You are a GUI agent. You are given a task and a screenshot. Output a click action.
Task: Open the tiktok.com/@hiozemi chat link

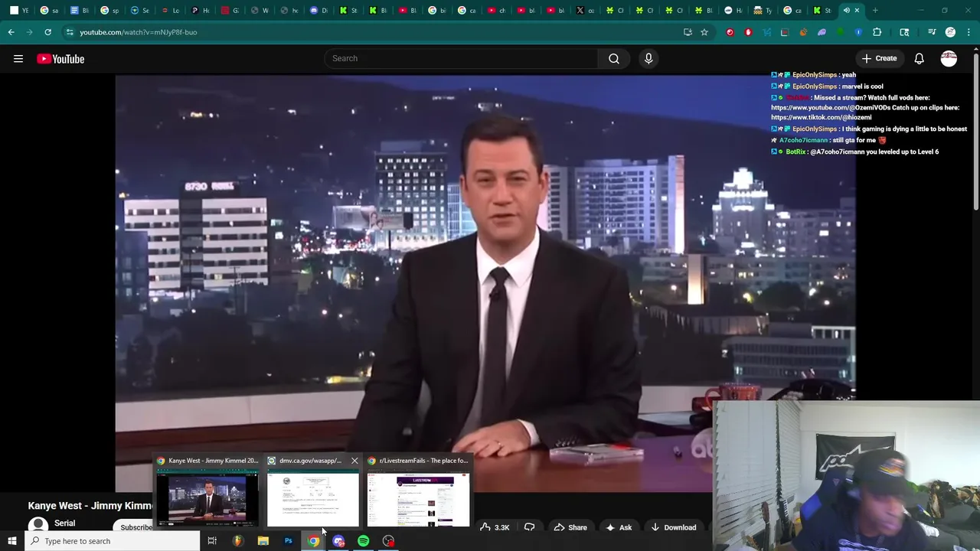tap(821, 118)
